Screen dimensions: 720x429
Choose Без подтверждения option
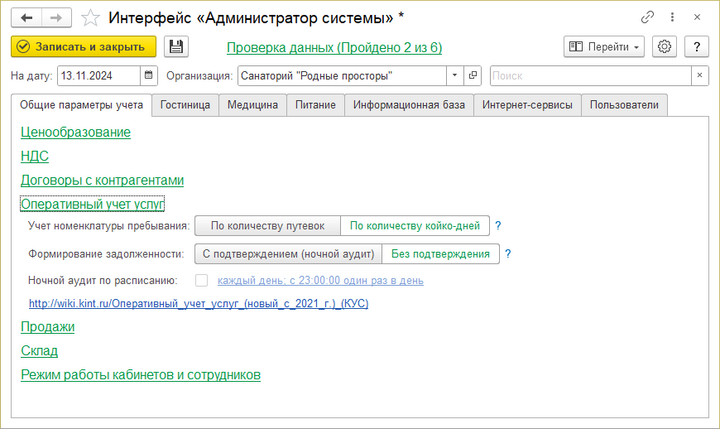click(440, 254)
